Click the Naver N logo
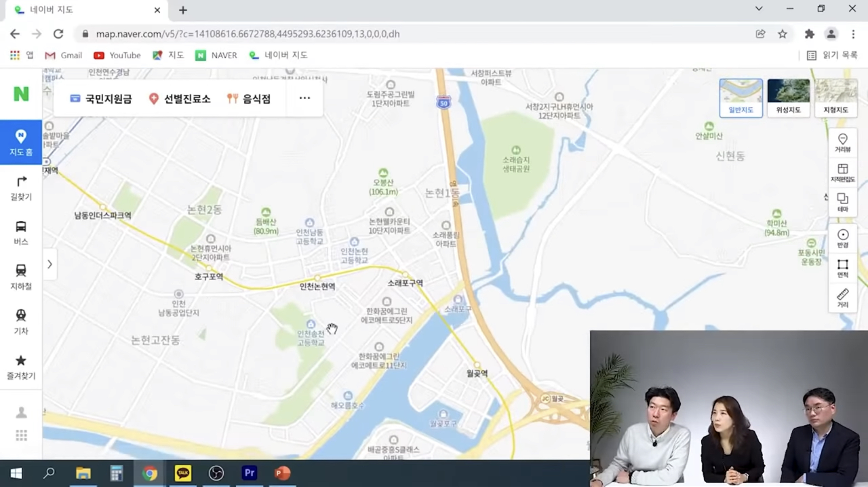This screenshot has width=868, height=487. (x=21, y=94)
